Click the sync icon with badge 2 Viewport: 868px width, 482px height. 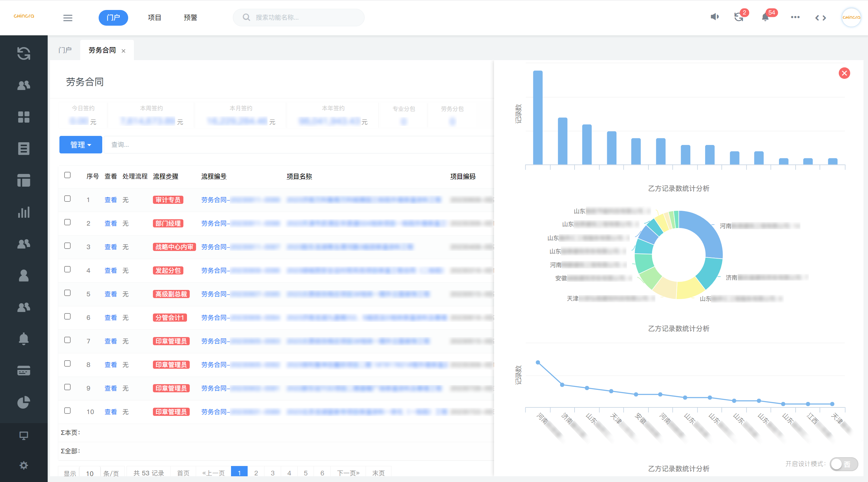pyautogui.click(x=739, y=17)
